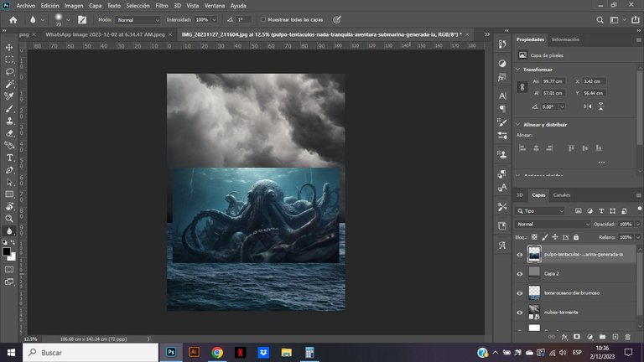This screenshot has height=362, width=644.
Task: Hide the Capa 2 layer
Action: [520, 274]
